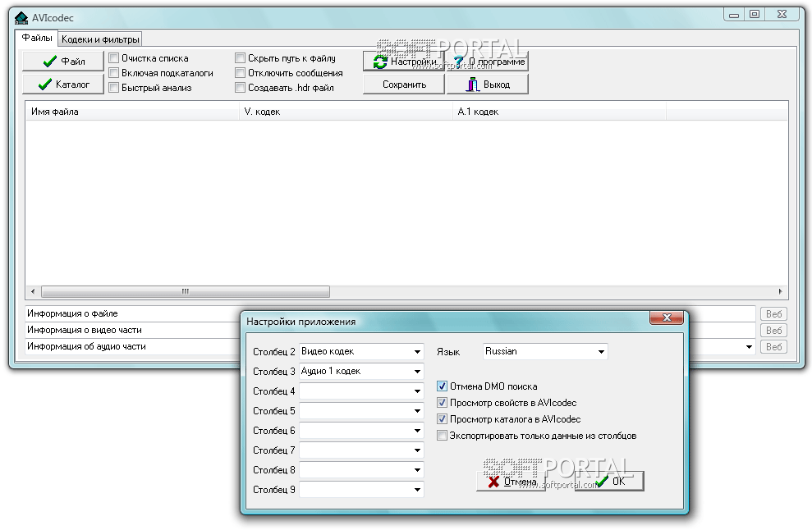Click the Информация о файле field

click(x=391, y=313)
